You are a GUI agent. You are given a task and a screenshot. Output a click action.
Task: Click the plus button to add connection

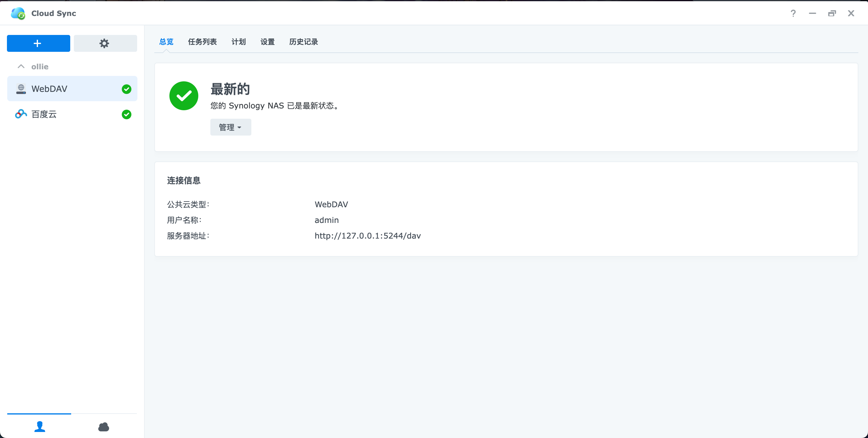pos(38,43)
